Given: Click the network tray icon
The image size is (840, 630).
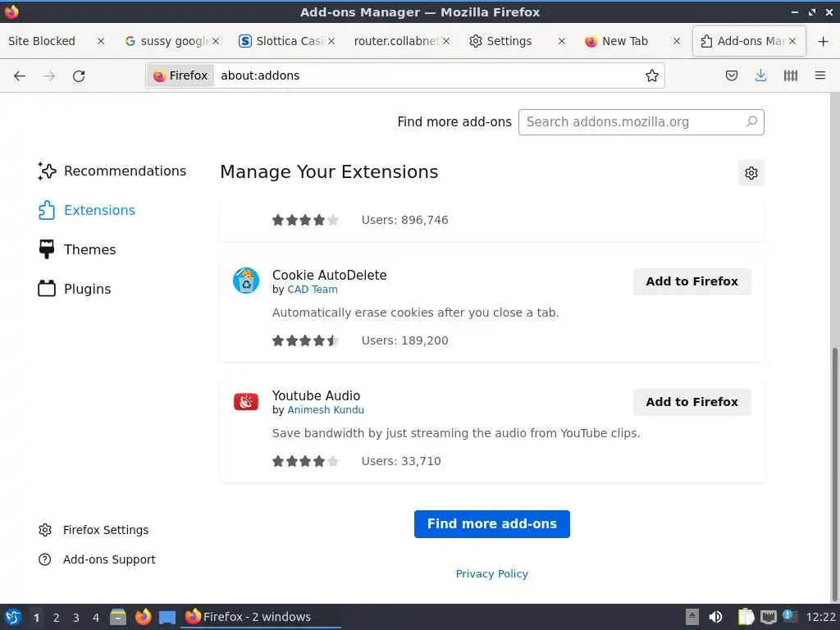Looking at the screenshot, I should [769, 617].
